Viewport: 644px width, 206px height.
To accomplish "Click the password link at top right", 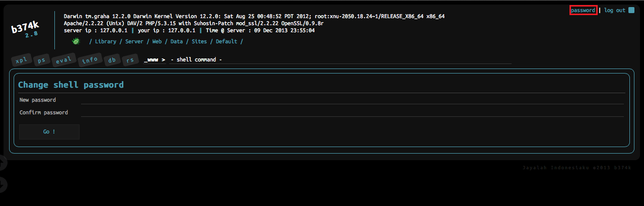I will pyautogui.click(x=583, y=10).
